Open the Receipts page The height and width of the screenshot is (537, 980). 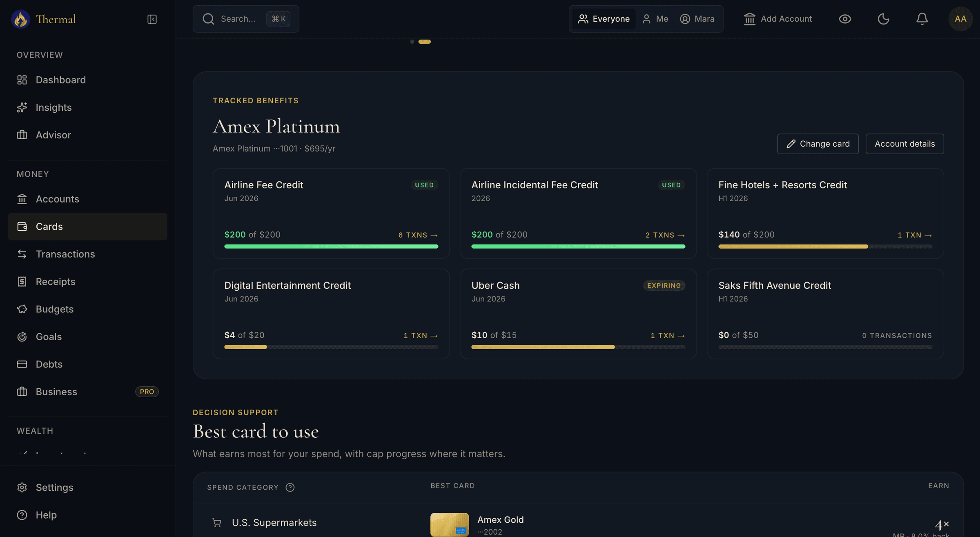coord(87,281)
